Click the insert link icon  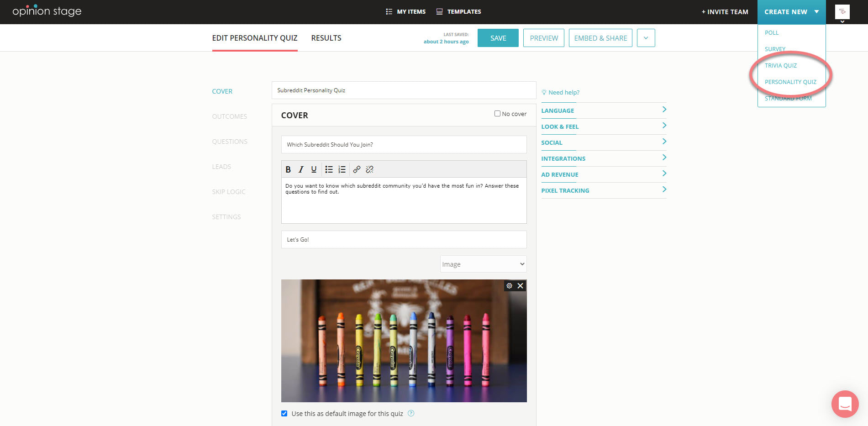(x=357, y=169)
